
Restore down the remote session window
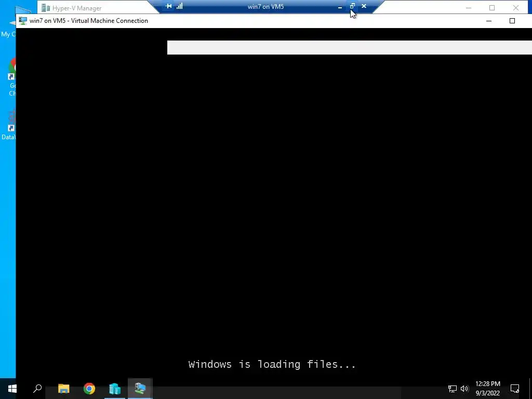352,6
